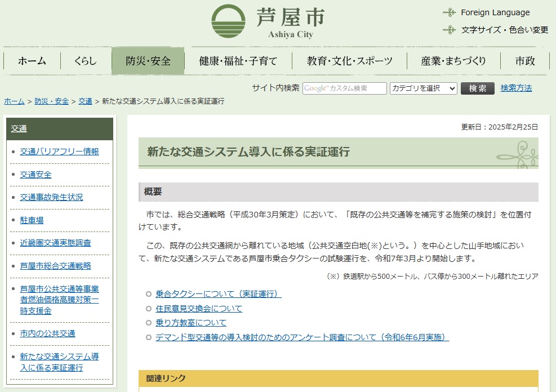
Task: Click the サイト内検索 label
Action: (275, 88)
